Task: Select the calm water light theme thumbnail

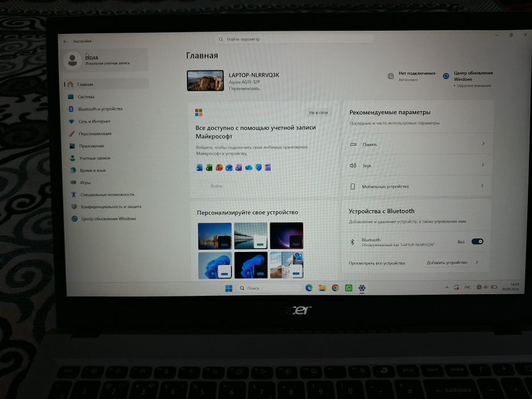Action: tap(251, 236)
